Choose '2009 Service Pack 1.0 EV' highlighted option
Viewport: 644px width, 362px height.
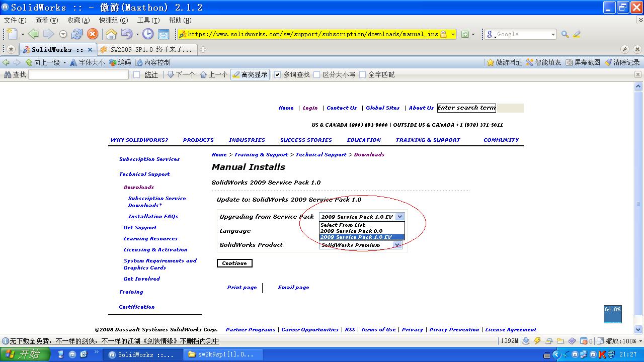(x=362, y=237)
